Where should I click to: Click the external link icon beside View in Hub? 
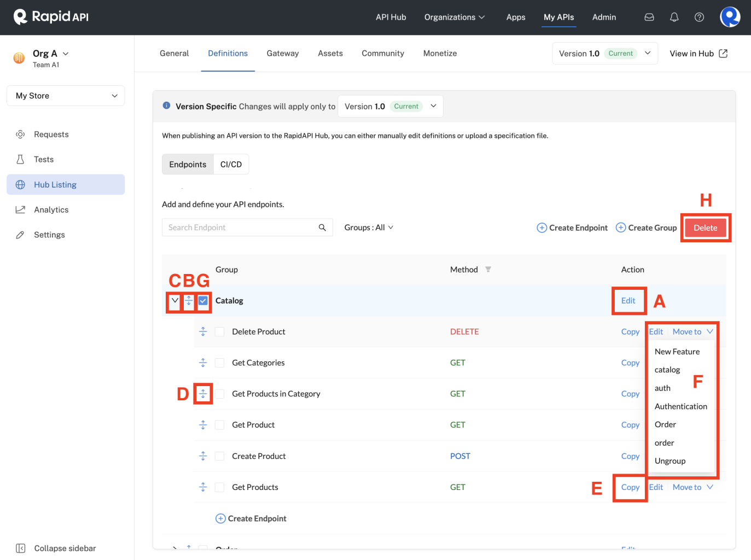[723, 54]
